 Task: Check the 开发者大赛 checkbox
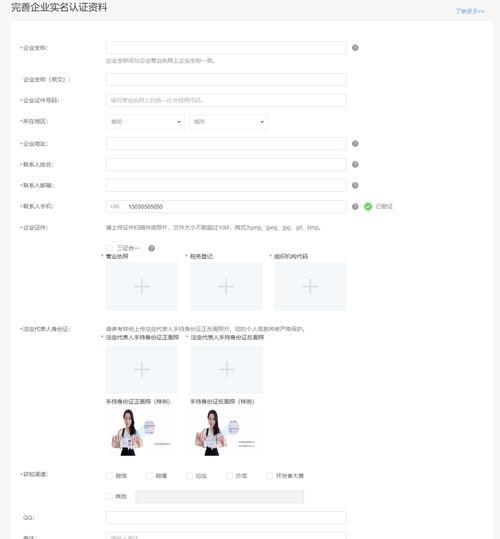269,476
